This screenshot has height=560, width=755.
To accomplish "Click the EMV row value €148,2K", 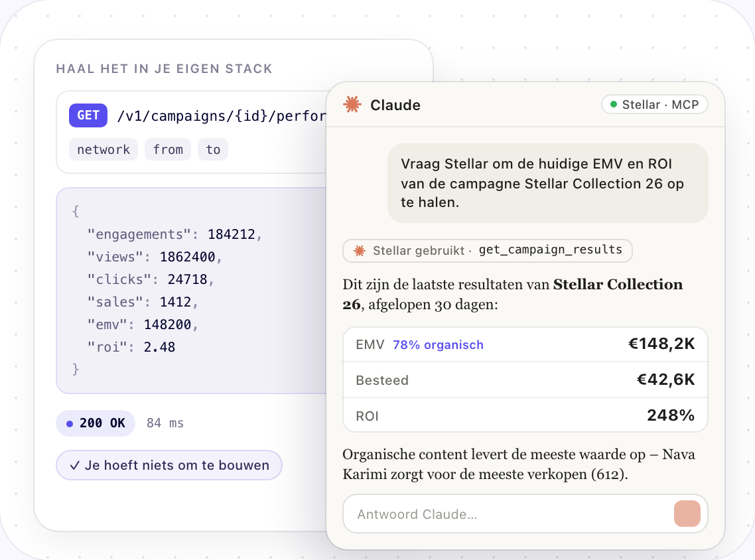I will [661, 344].
